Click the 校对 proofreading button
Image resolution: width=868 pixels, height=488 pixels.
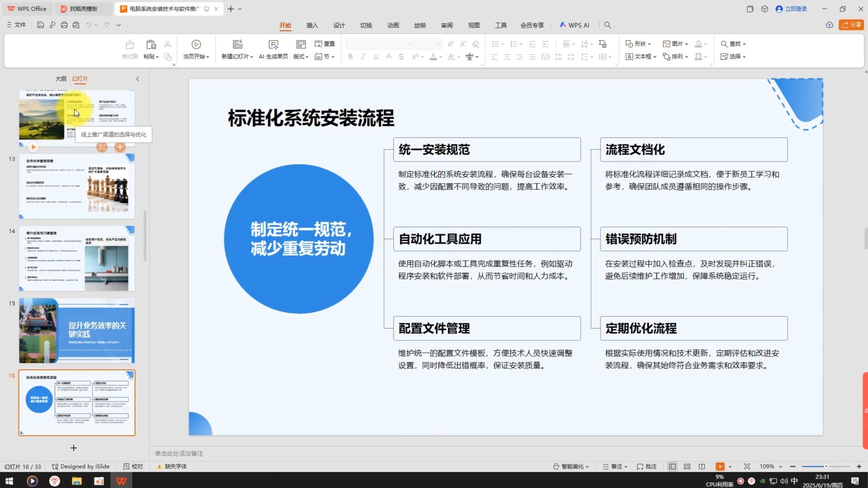click(x=133, y=466)
